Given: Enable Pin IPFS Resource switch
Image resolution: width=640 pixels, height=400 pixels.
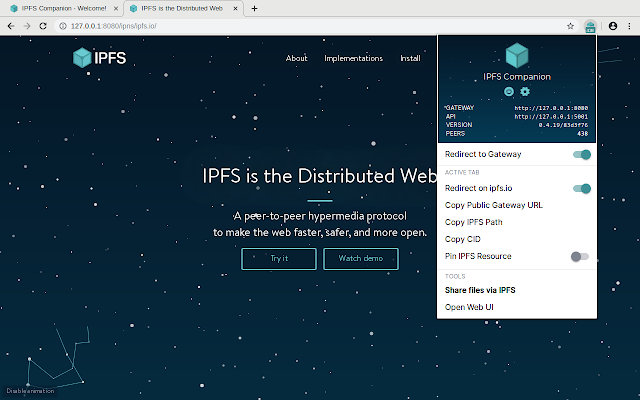Looking at the screenshot, I should (x=580, y=256).
